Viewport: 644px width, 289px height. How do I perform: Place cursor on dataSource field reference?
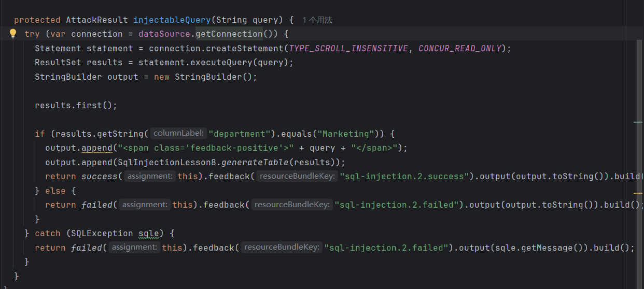coord(164,34)
